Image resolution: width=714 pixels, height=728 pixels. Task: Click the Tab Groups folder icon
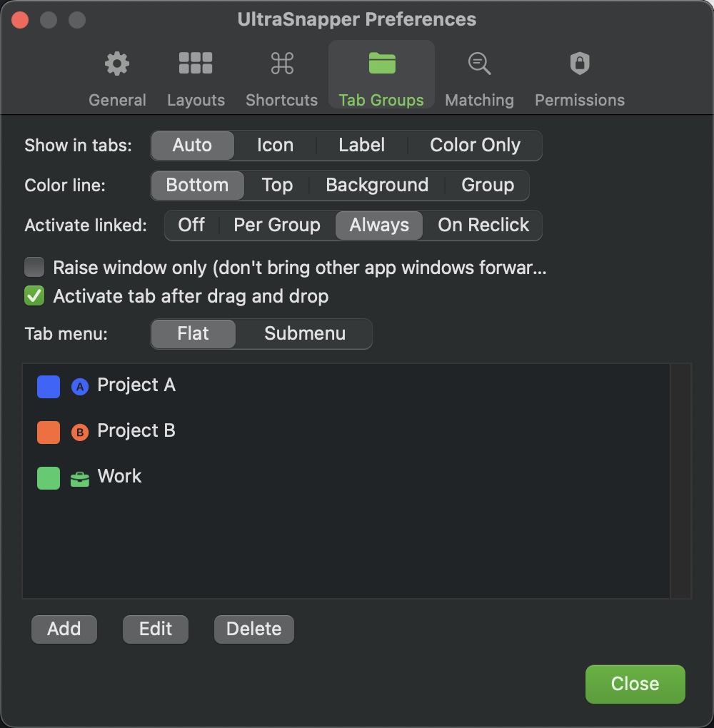tap(381, 63)
